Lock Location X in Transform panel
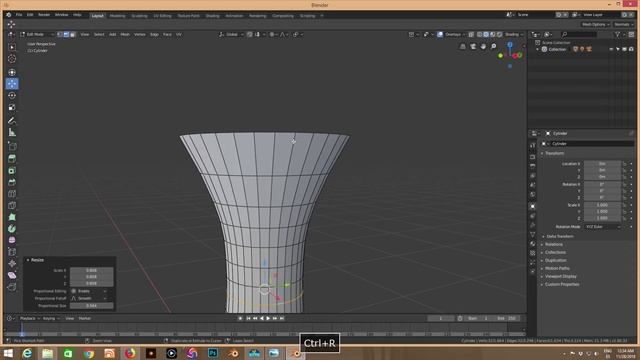Screen dimensions: 640x360 coord(624,164)
